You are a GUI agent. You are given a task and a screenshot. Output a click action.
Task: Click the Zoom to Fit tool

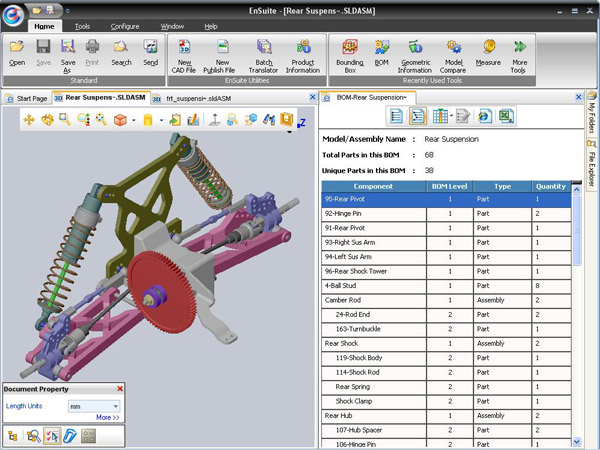(101, 120)
